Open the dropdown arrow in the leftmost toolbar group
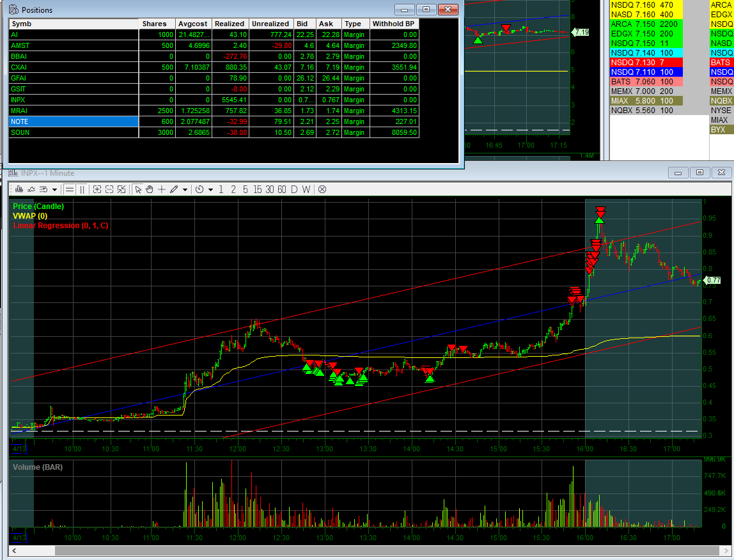 coord(54,189)
